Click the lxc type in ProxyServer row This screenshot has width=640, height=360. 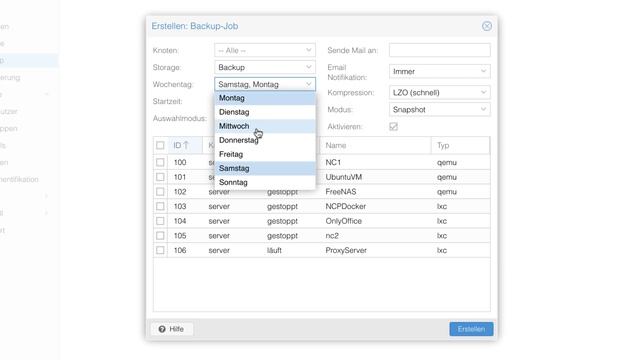click(x=442, y=250)
